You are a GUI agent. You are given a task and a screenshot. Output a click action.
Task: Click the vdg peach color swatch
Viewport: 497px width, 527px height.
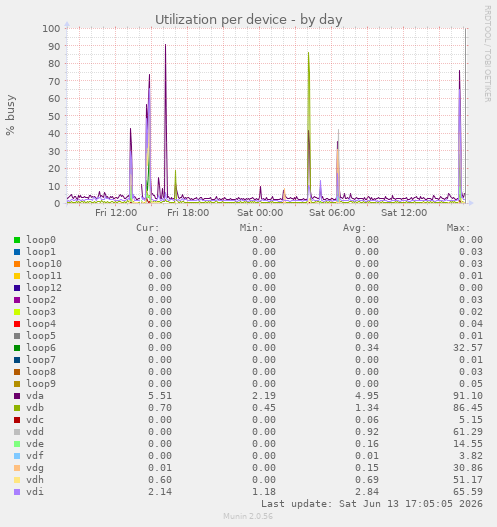pyautogui.click(x=17, y=468)
